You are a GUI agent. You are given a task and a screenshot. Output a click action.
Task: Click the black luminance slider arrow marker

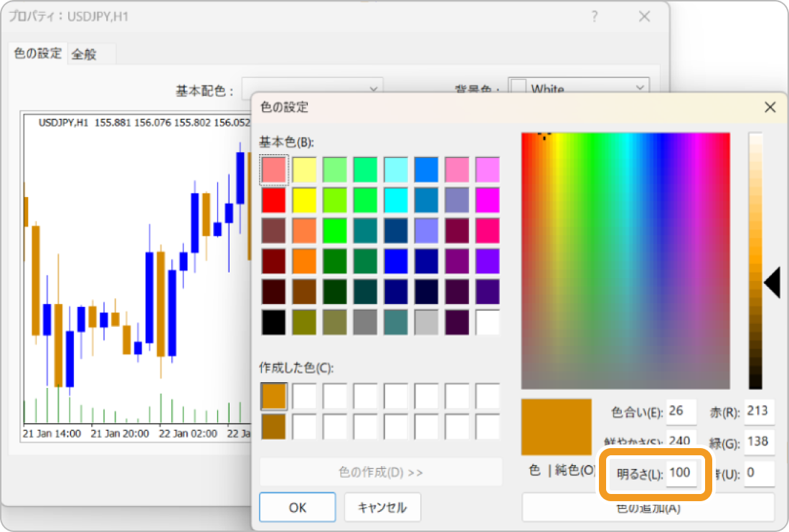pos(772,282)
